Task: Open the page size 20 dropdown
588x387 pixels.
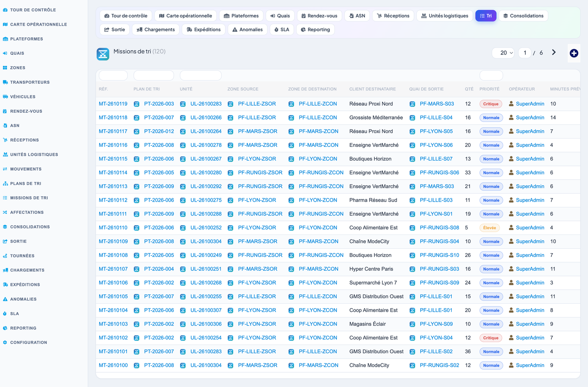Action: [503, 53]
